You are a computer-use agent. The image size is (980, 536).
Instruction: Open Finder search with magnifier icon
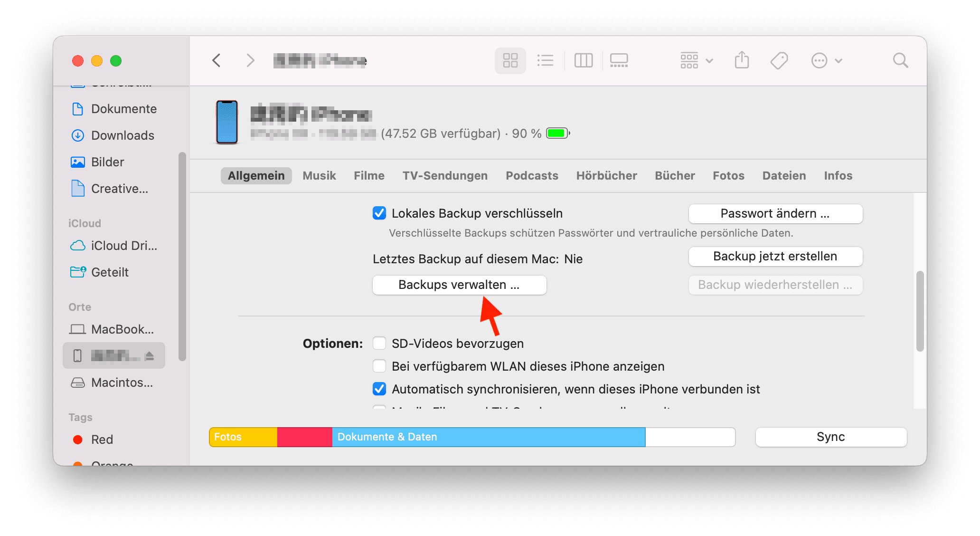[x=900, y=60]
